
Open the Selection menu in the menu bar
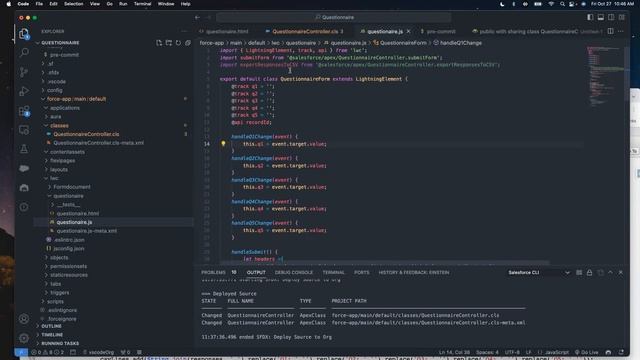(x=73, y=4)
